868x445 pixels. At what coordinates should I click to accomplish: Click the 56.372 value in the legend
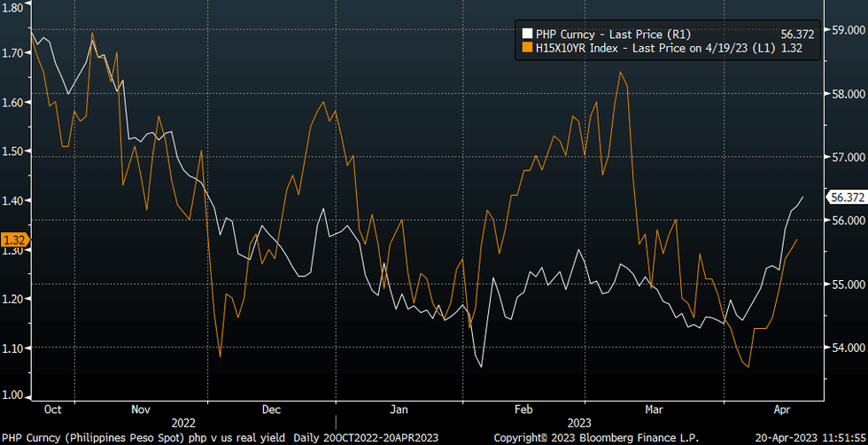pyautogui.click(x=797, y=35)
